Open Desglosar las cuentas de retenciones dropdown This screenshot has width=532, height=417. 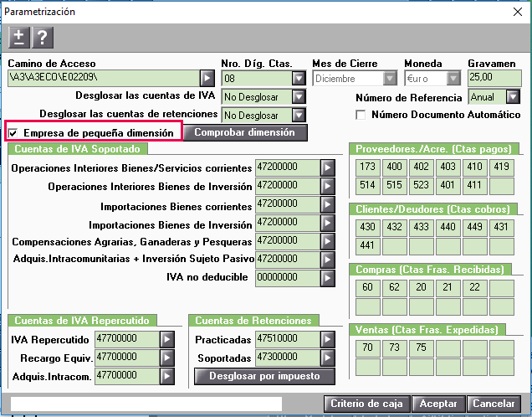[x=299, y=115]
